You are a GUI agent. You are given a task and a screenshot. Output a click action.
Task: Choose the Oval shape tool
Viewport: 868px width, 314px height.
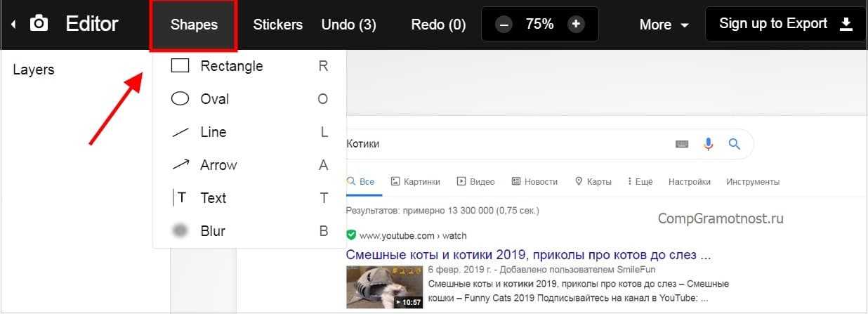pos(214,99)
